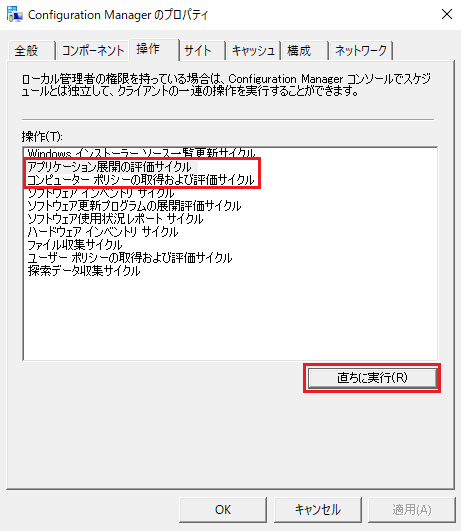The image size is (461, 531).
Task: Select ソフトウェア使用状況レポート サイクル
Action: click(x=115, y=219)
